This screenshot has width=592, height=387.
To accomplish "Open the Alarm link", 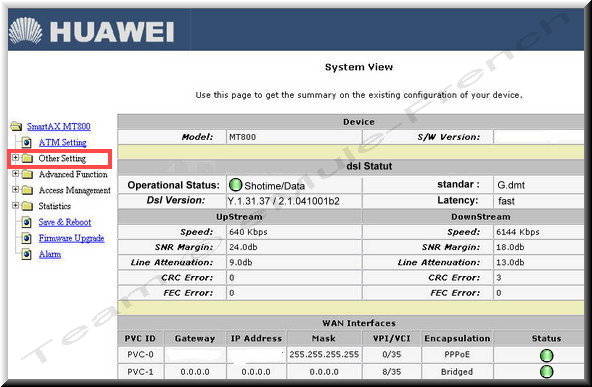I will pyautogui.click(x=50, y=254).
